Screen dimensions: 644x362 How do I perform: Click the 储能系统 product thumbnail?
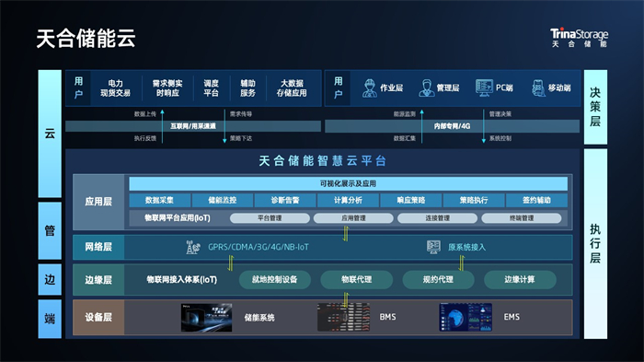click(207, 317)
